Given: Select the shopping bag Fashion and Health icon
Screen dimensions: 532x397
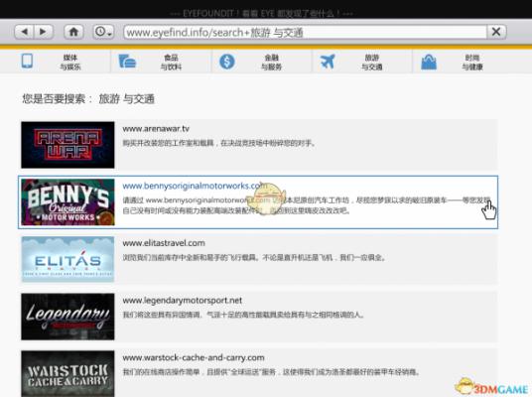Looking at the screenshot, I should pos(429,63).
